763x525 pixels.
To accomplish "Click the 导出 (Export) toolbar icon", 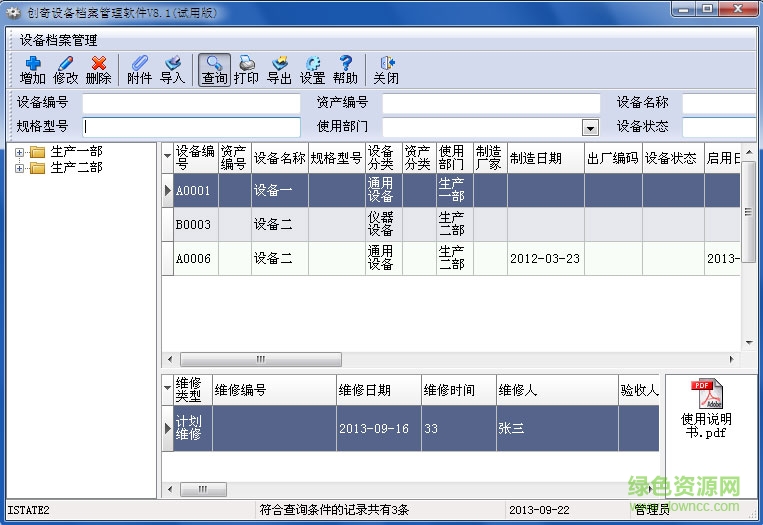I will tap(279, 69).
